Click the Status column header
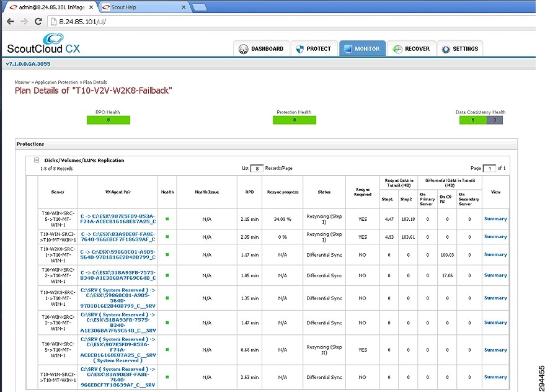 tap(324, 192)
